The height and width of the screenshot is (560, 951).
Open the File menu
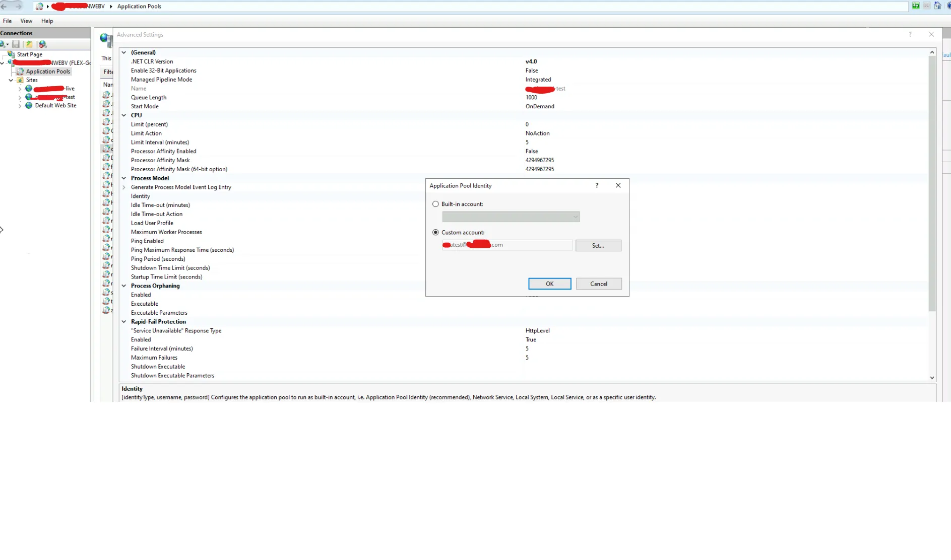pos(7,21)
